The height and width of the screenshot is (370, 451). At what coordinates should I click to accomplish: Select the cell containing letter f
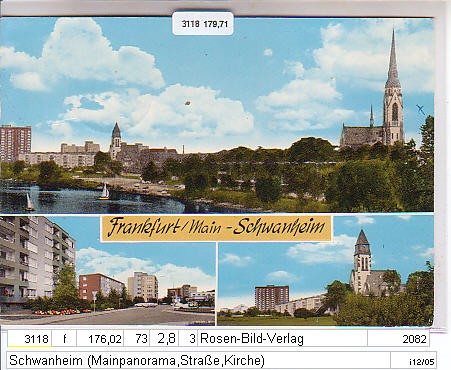click(x=64, y=339)
